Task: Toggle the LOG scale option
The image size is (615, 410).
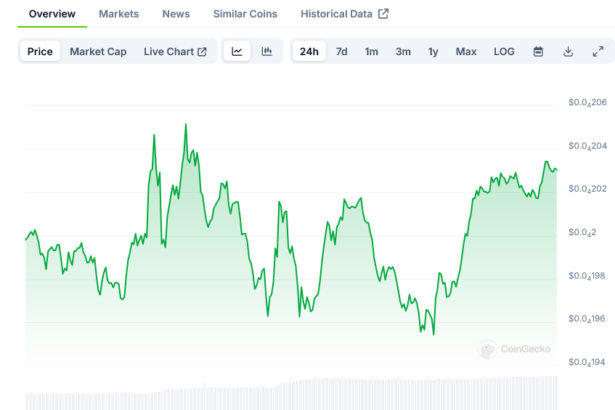Action: coord(504,52)
